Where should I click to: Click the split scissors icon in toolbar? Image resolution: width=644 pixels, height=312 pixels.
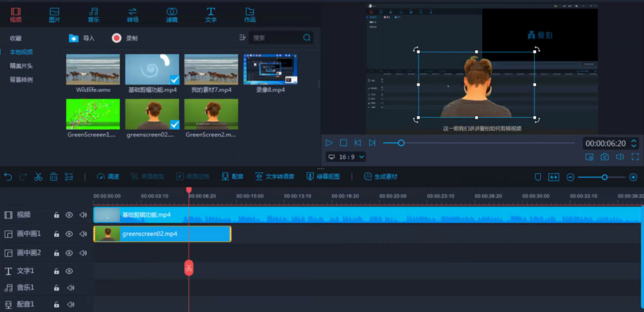38,177
